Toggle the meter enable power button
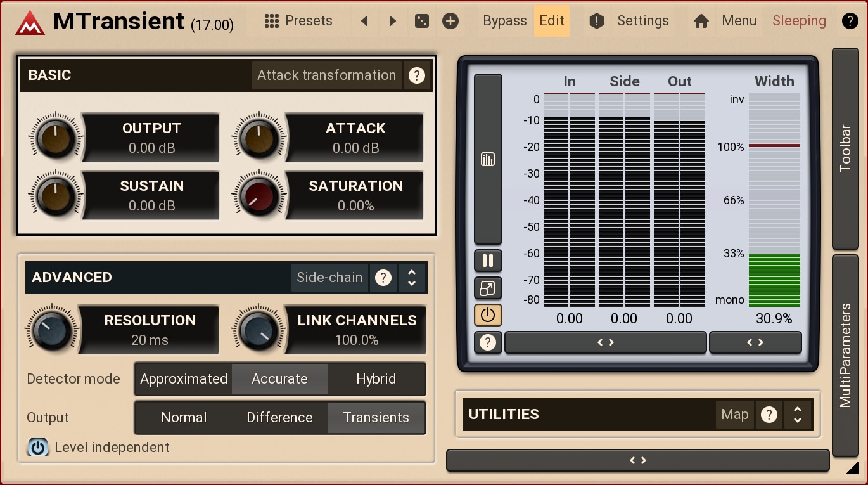The image size is (868, 485). point(488,315)
